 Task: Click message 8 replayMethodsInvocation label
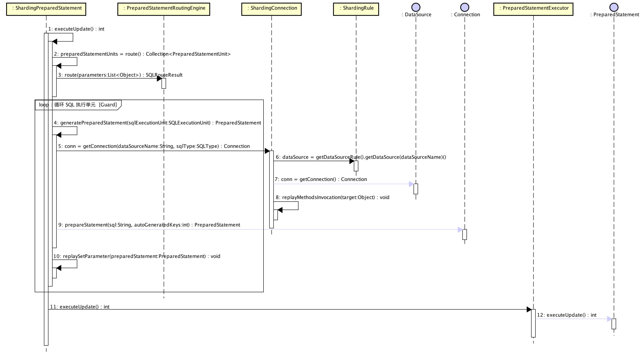coord(332,197)
